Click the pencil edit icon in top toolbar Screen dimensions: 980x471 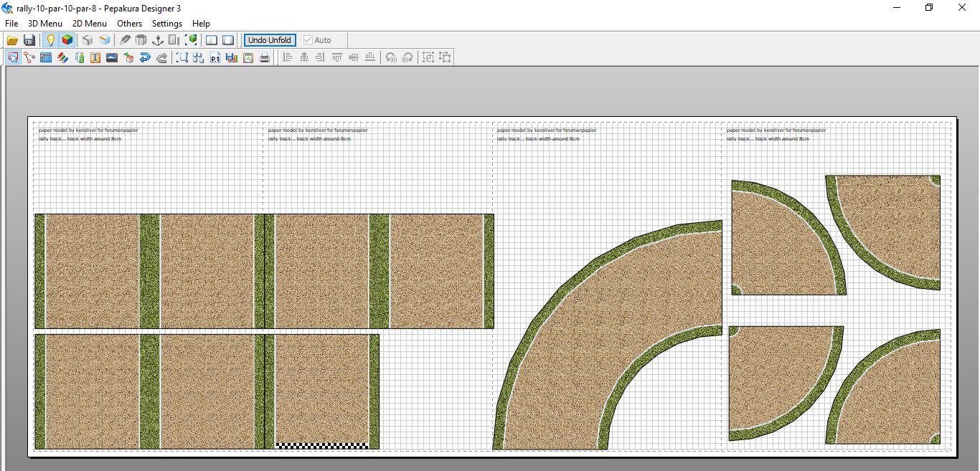(125, 40)
